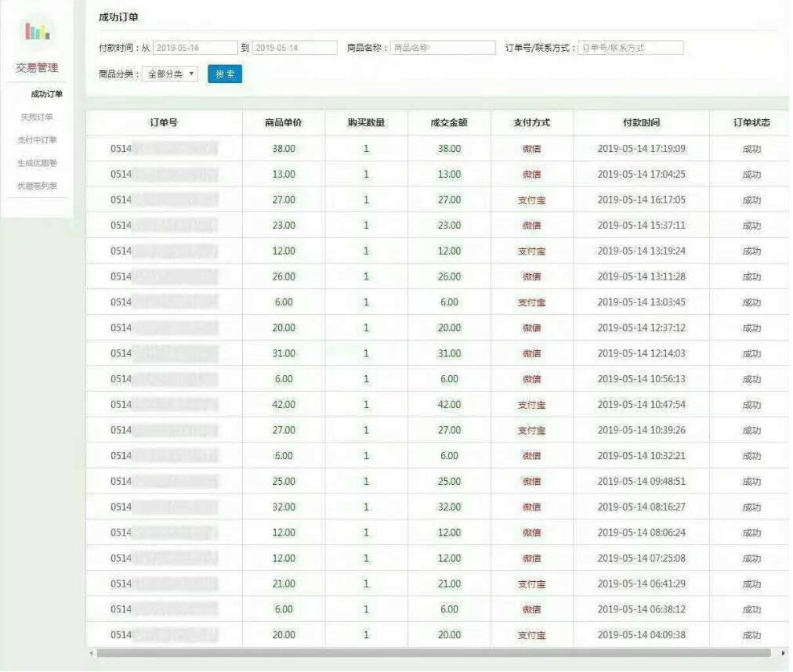Expand the 全部分类 category dropdown

(x=170, y=74)
